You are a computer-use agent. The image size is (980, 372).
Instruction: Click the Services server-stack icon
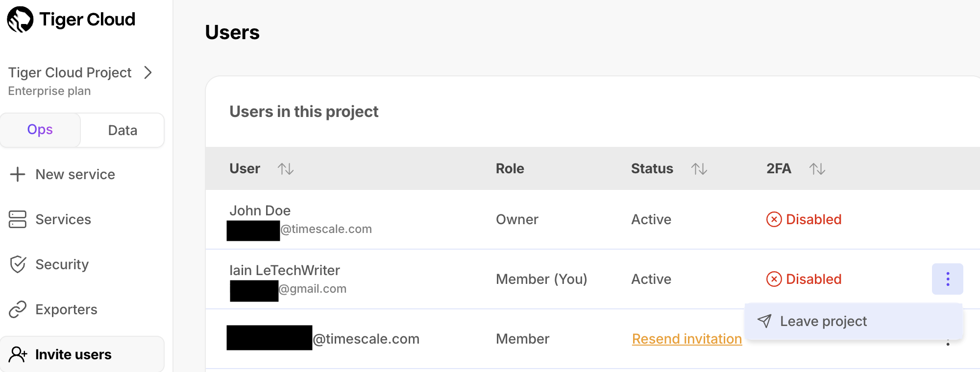[x=18, y=219]
